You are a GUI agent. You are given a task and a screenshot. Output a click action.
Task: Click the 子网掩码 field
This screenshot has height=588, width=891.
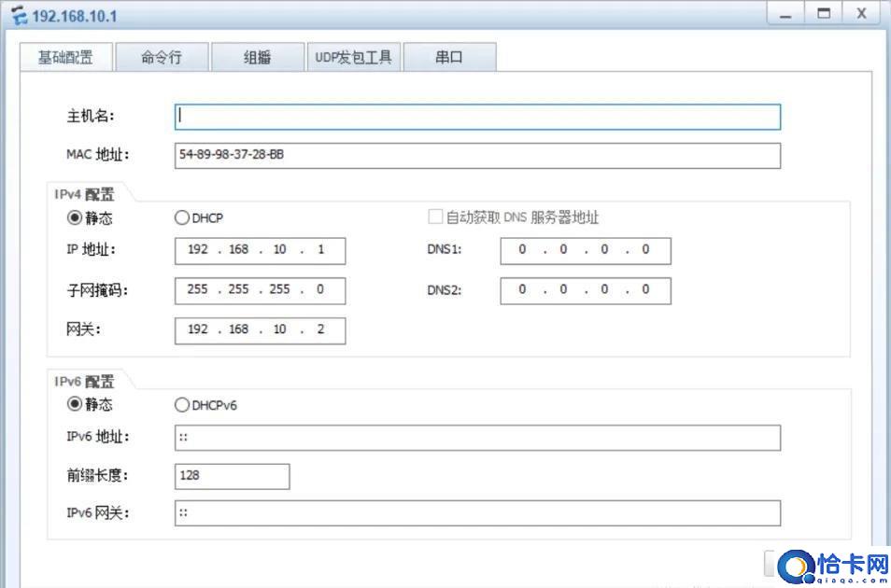pyautogui.click(x=260, y=290)
